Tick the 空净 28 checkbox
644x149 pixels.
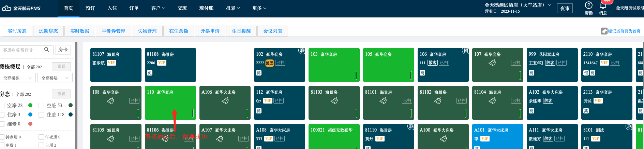pyautogui.click(x=2, y=105)
